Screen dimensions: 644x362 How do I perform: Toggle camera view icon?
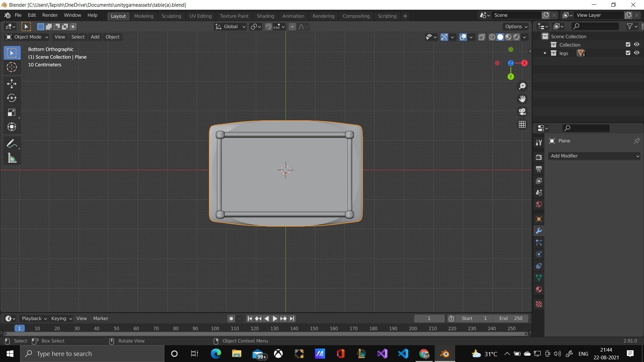(x=522, y=112)
